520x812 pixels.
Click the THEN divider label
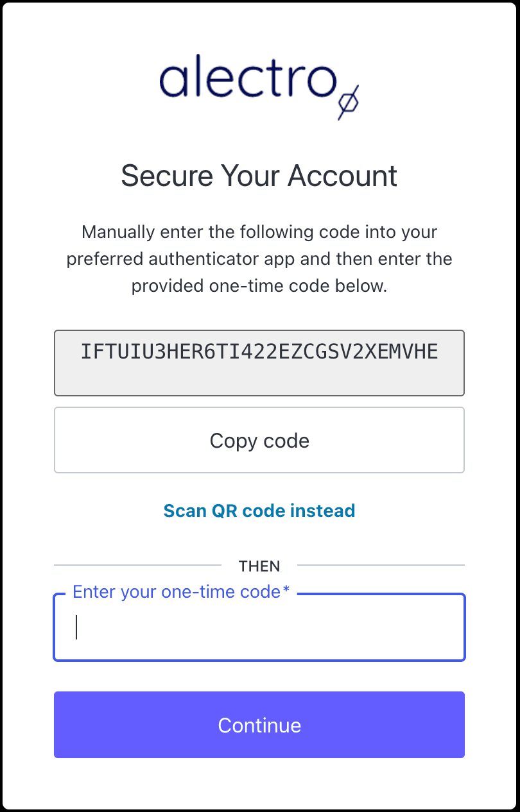259,566
